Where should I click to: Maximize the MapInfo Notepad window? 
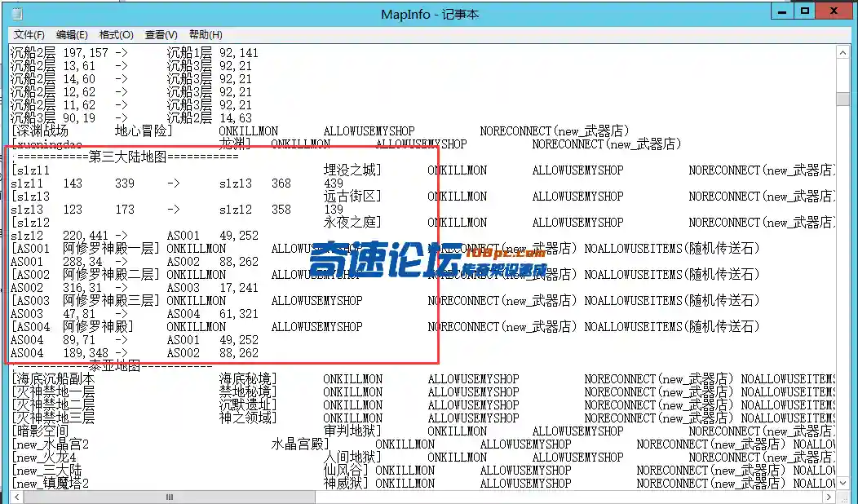click(x=805, y=11)
